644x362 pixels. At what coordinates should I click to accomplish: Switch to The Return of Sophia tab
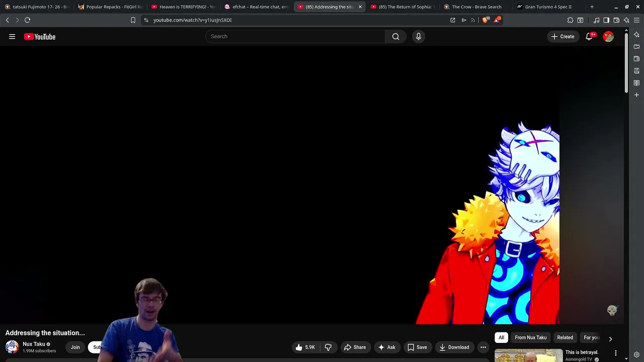point(404,7)
